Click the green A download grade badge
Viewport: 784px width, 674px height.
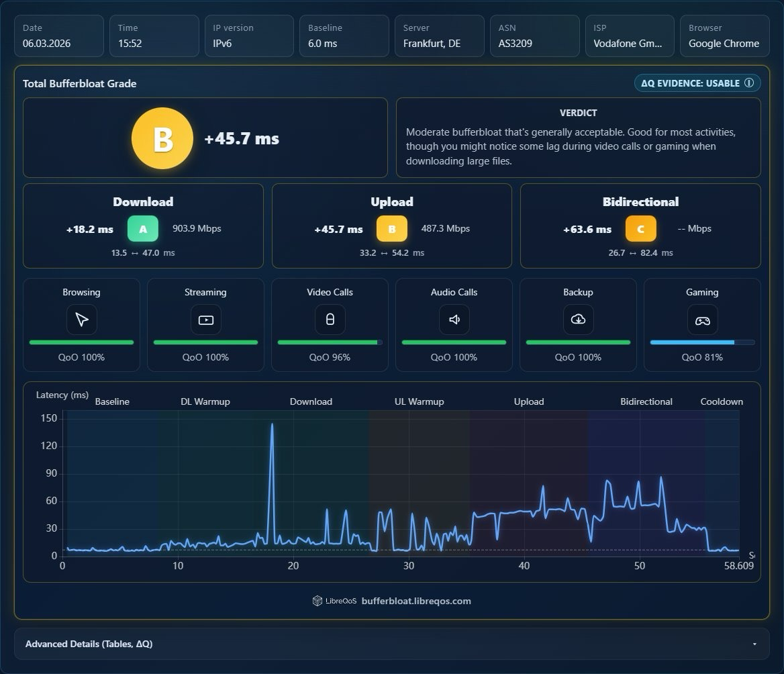[143, 229]
